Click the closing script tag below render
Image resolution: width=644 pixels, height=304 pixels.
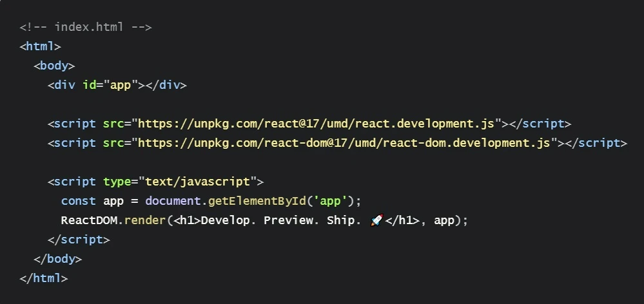coord(79,240)
